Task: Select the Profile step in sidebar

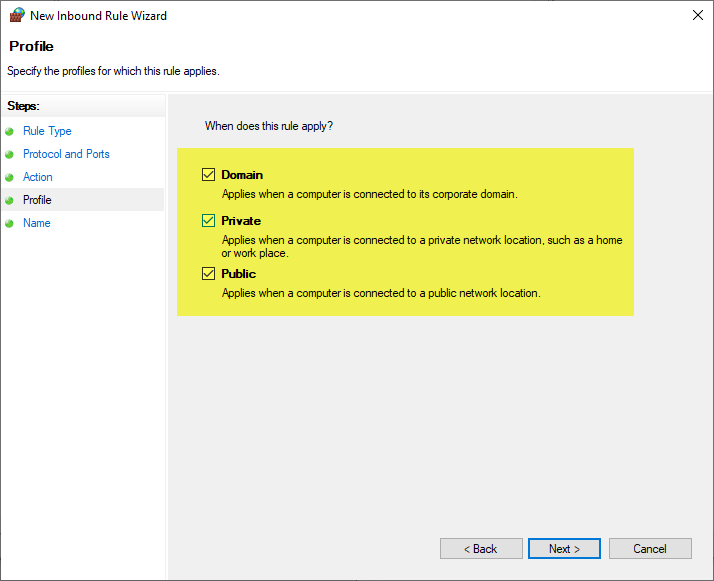Action: tap(37, 200)
